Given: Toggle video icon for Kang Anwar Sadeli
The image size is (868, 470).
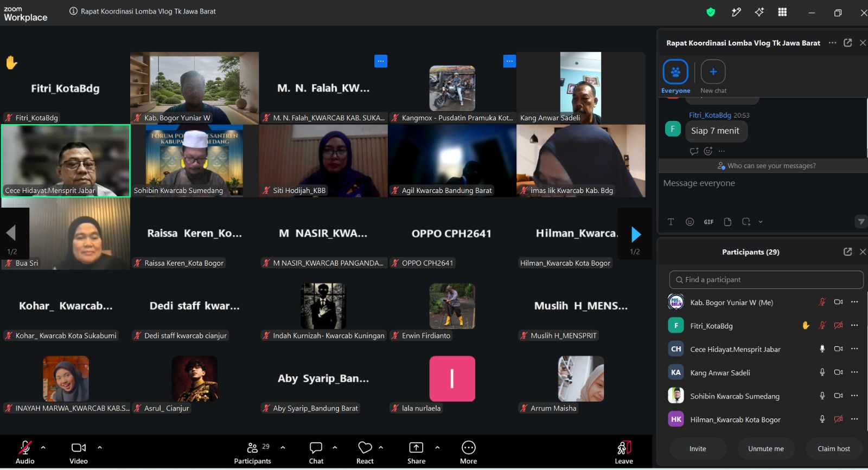Looking at the screenshot, I should [838, 372].
